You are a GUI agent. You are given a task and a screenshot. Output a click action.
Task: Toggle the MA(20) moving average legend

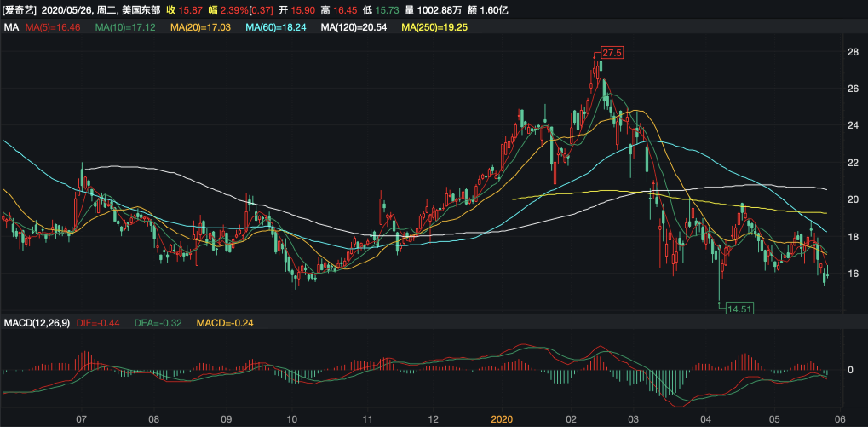click(202, 28)
